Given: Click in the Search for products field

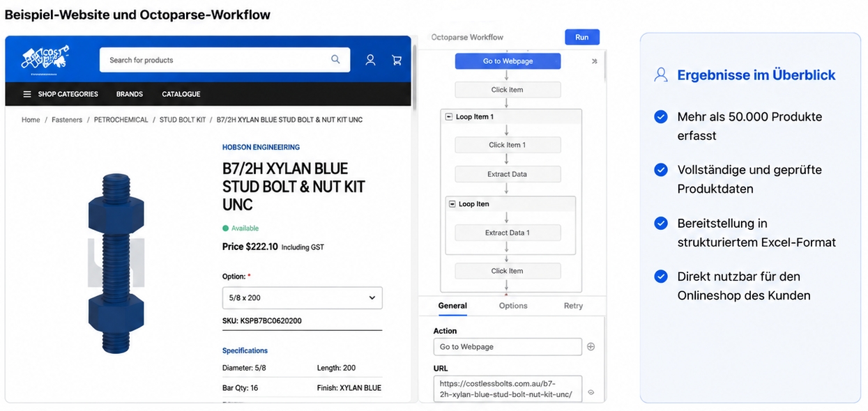Looking at the screenshot, I should coord(224,60).
